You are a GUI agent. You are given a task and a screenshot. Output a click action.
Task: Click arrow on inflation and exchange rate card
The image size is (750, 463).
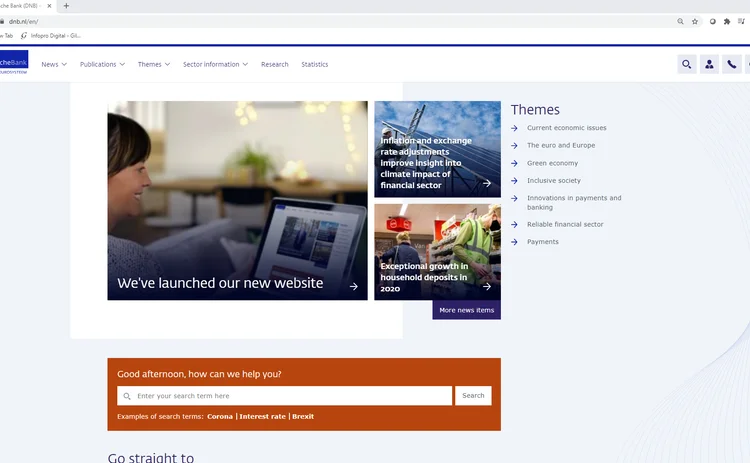487,183
